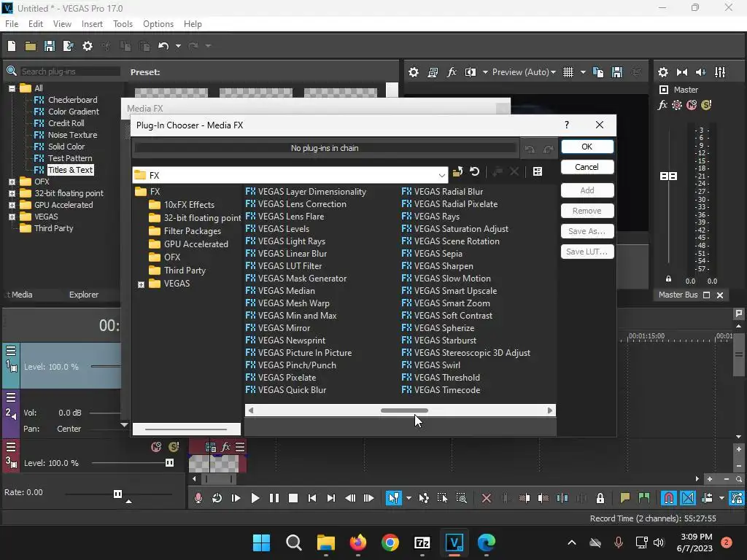Open the Edit menu
Viewport: 747px width, 560px height.
pos(36,24)
